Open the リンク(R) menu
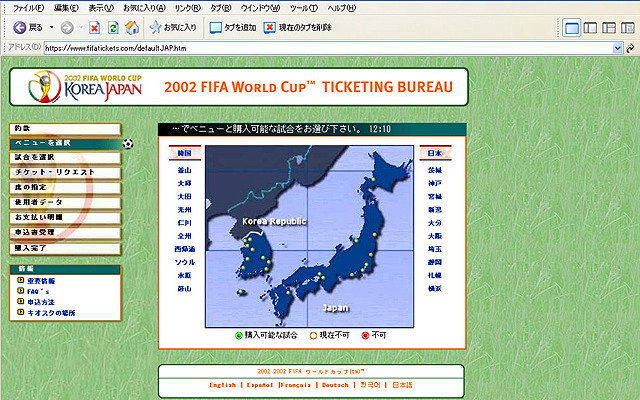Screen dimensions: 640x400 pyautogui.click(x=187, y=8)
